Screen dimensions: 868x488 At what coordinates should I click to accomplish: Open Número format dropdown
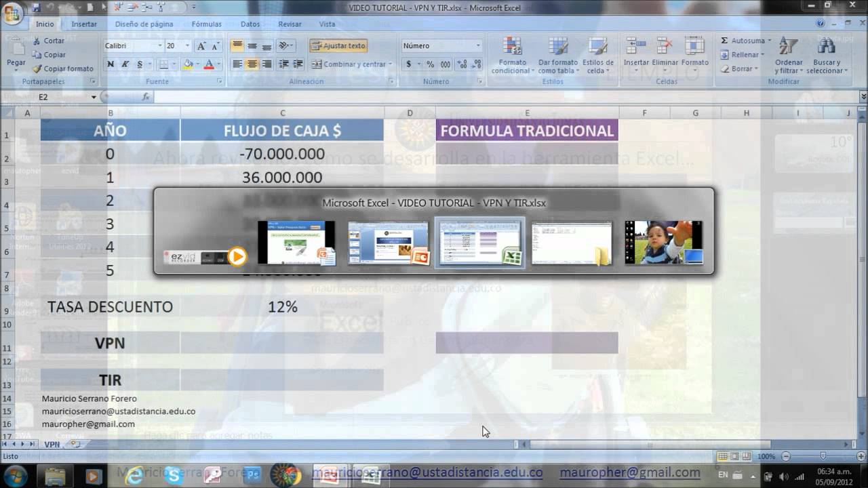point(478,46)
